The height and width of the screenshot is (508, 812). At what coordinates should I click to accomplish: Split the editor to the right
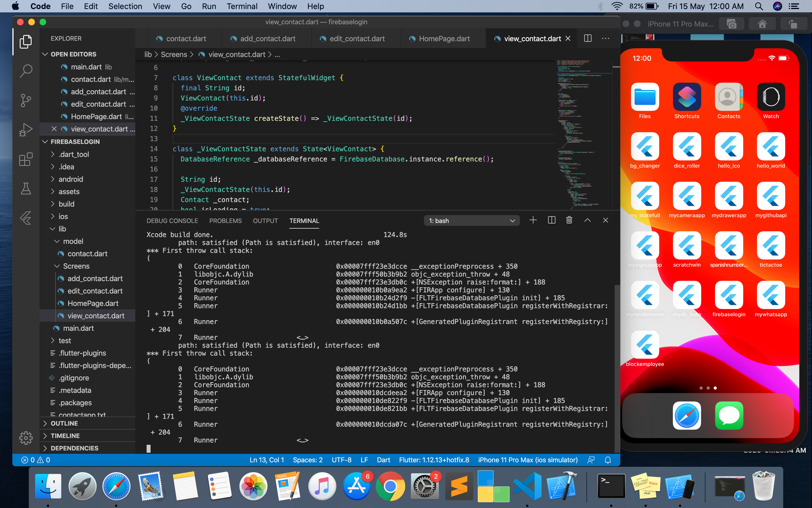coord(588,38)
